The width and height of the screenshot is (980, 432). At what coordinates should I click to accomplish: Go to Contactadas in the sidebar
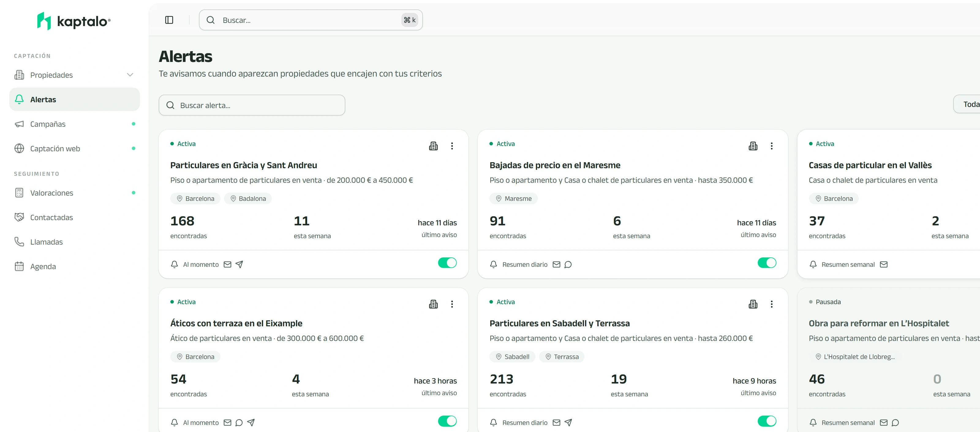pos(74,217)
